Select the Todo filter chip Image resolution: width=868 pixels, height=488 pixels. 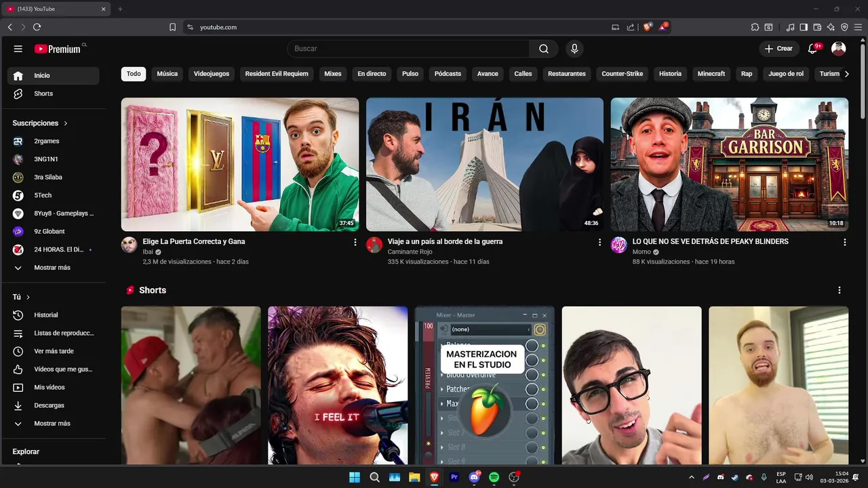[134, 74]
